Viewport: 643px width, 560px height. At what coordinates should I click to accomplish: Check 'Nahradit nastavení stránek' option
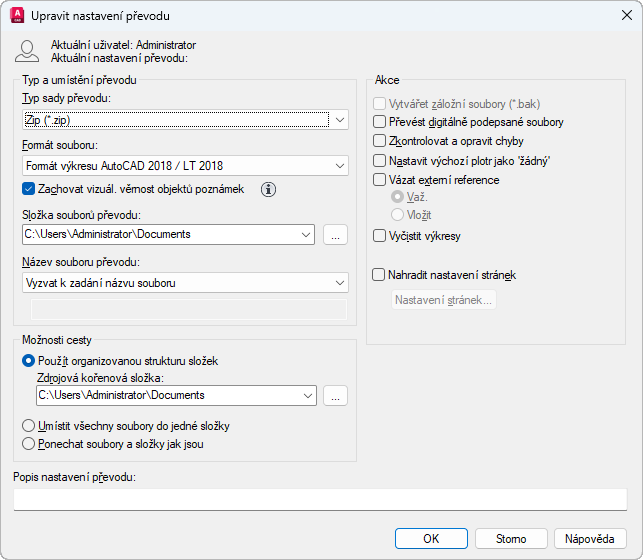379,274
